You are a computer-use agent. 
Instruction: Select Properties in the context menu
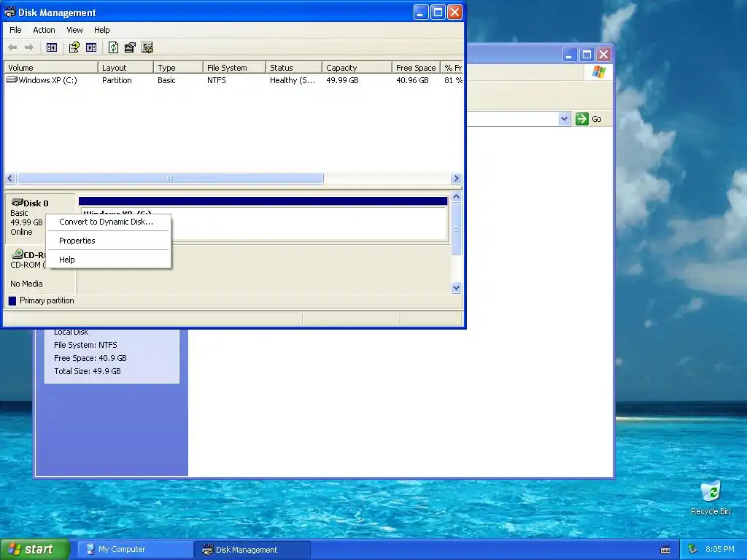coord(109,241)
